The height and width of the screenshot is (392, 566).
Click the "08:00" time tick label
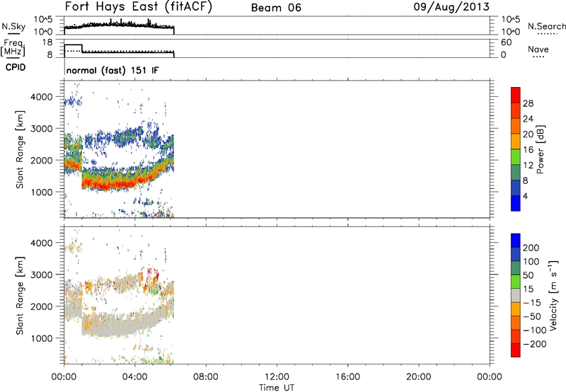[206, 377]
